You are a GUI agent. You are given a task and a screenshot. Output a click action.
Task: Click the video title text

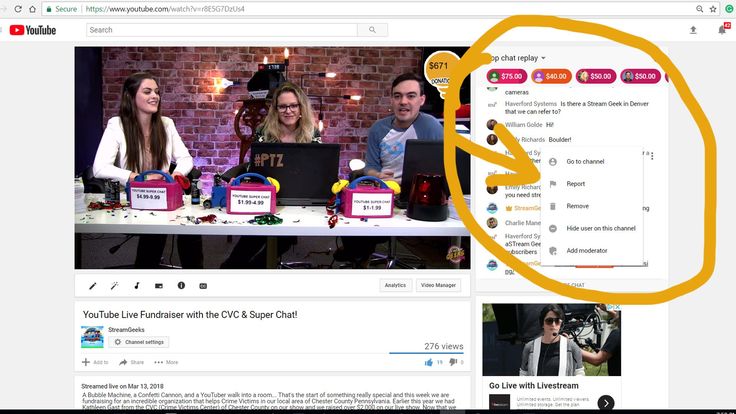pos(190,315)
